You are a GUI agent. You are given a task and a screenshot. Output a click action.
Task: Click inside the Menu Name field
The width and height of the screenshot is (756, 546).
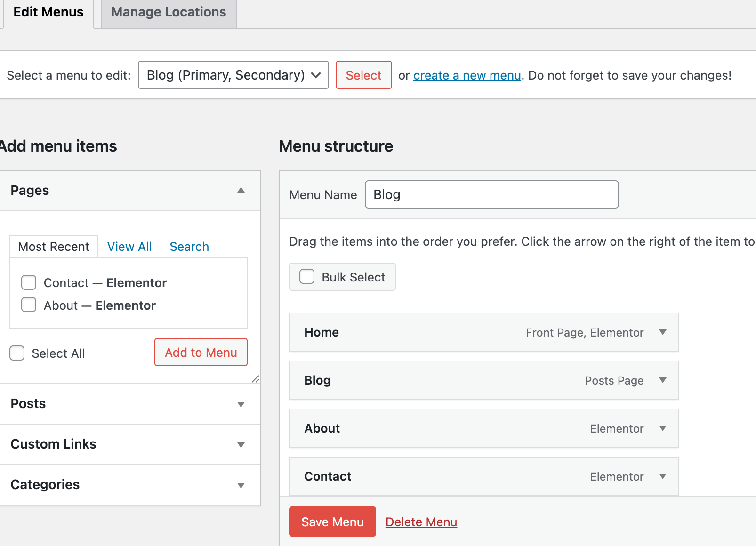point(491,194)
